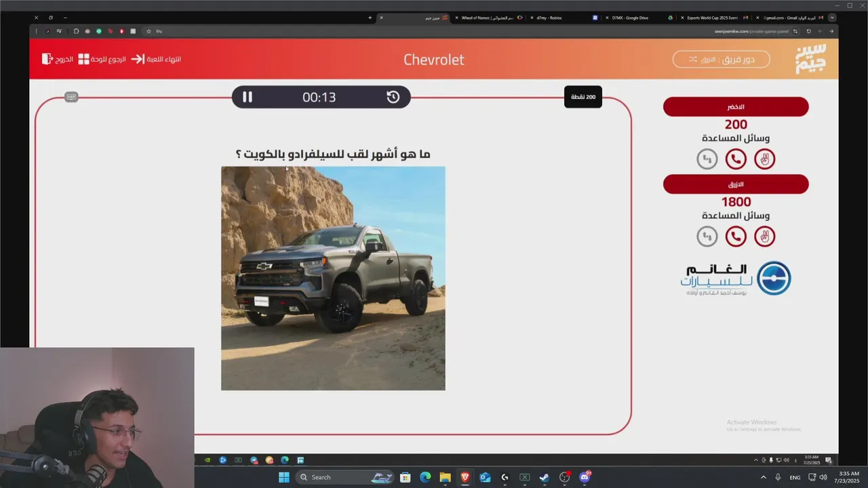
Task: Use blue team's phone call lifeline
Action: [x=736, y=236]
